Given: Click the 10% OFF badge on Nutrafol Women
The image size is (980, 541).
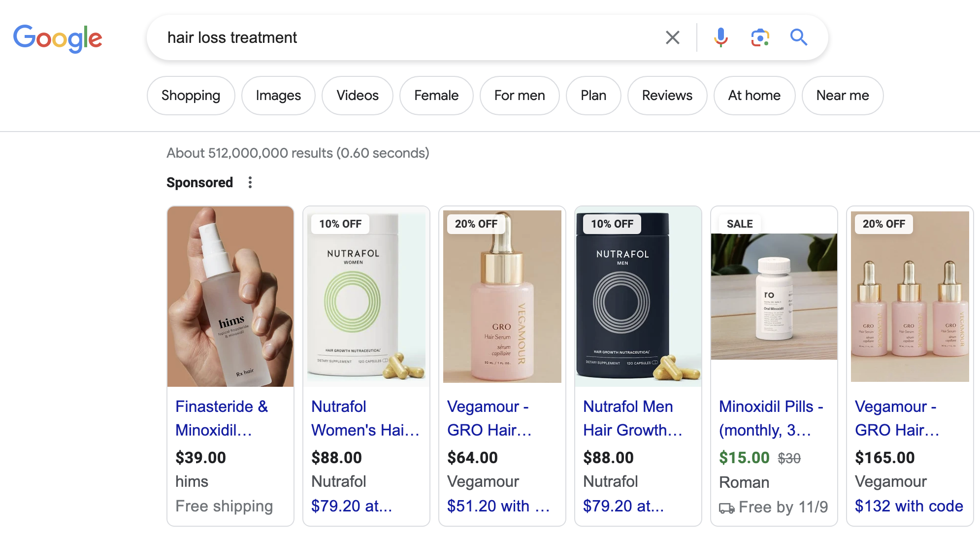Looking at the screenshot, I should (340, 224).
